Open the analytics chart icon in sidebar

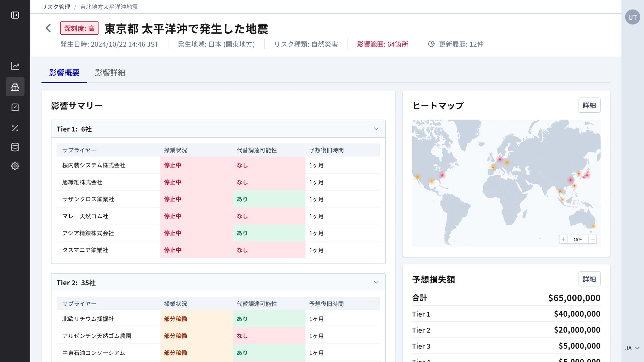pyautogui.click(x=15, y=66)
